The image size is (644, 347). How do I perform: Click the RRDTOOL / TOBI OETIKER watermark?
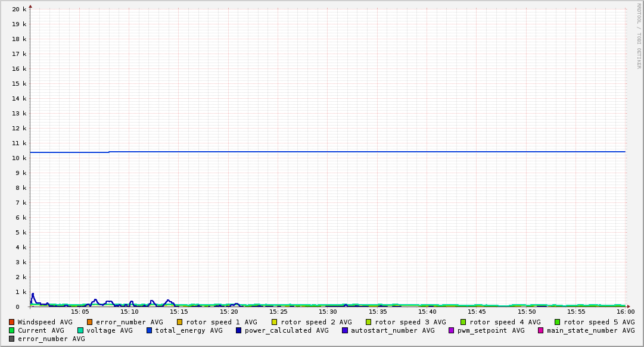pos(639,36)
